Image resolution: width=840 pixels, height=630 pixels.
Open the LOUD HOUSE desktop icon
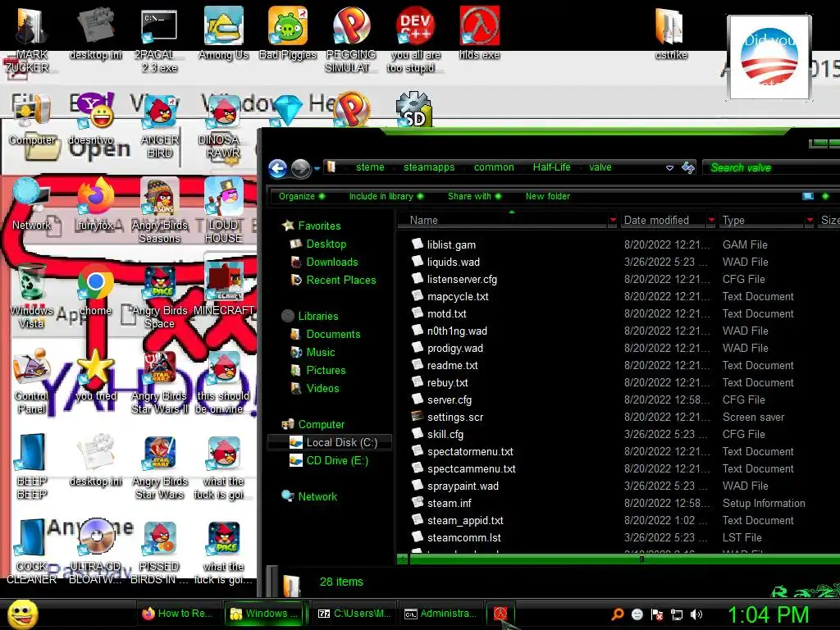pos(224,210)
